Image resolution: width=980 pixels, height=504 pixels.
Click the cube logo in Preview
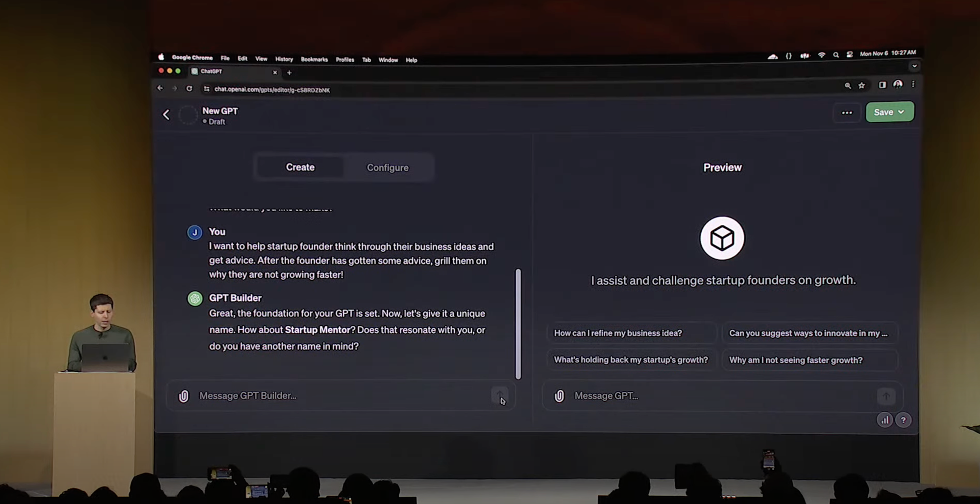tap(722, 238)
